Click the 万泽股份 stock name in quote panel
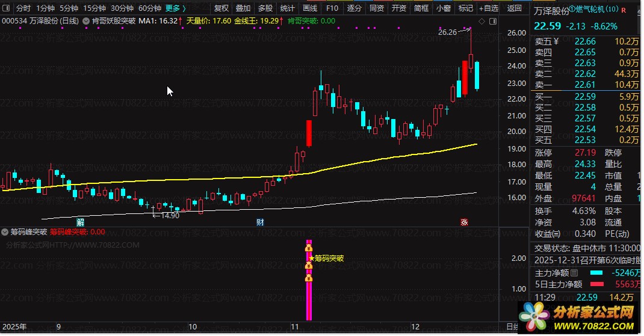 551,11
